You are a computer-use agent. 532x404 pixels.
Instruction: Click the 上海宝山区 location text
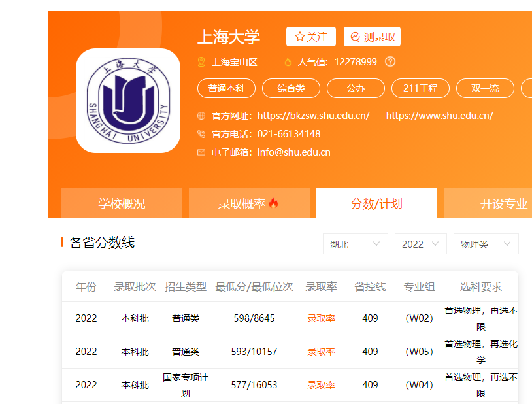(235, 62)
